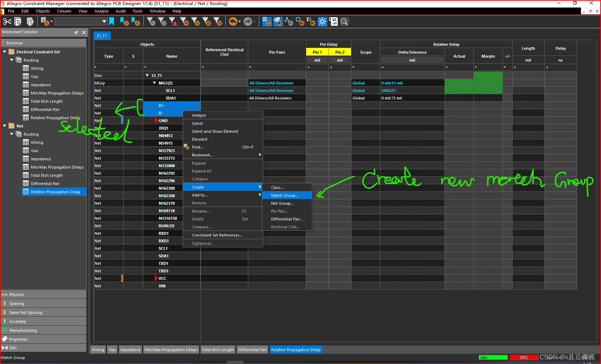This screenshot has height=364, width=601.
Task: Open the Bookmark... submenu in context menu
Action: point(223,155)
